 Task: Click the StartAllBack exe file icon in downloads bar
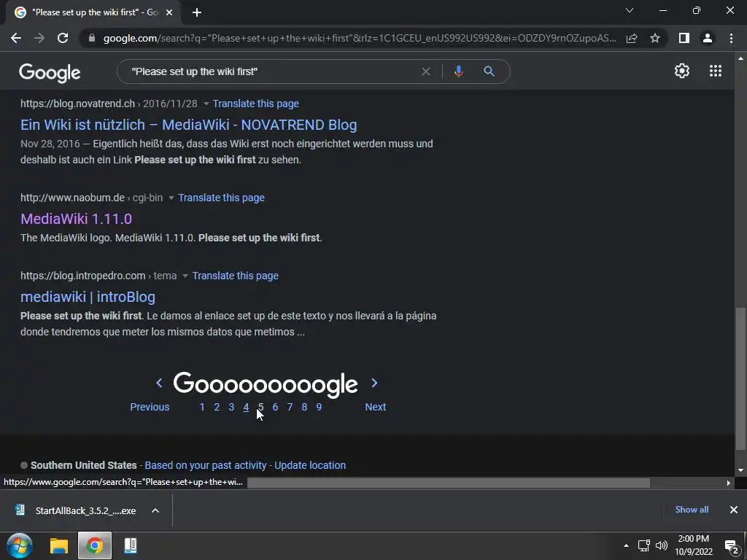(20, 510)
